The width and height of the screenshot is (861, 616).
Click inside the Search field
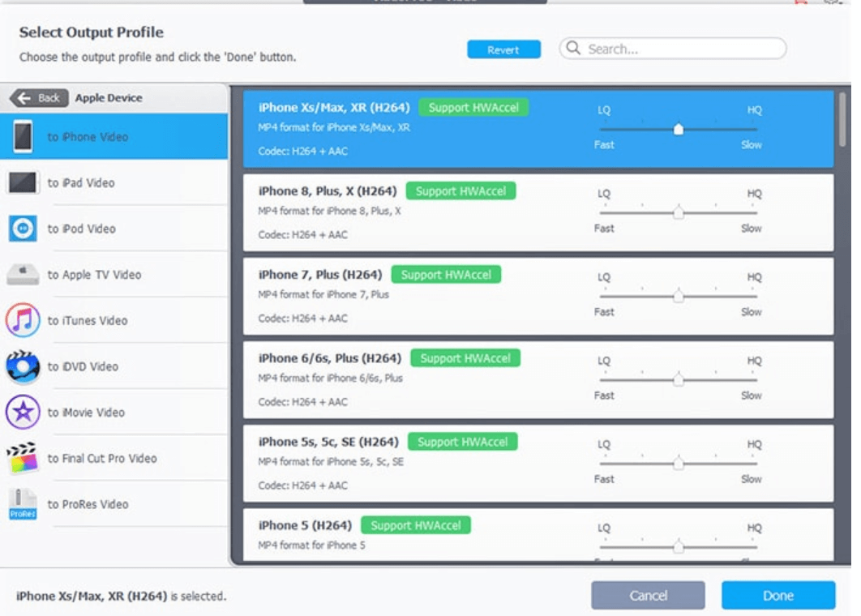(x=673, y=49)
